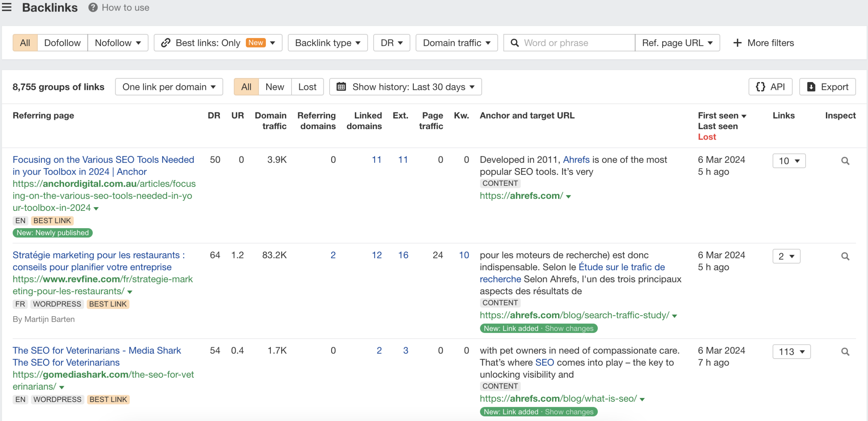Click the How to use help icon

93,7
